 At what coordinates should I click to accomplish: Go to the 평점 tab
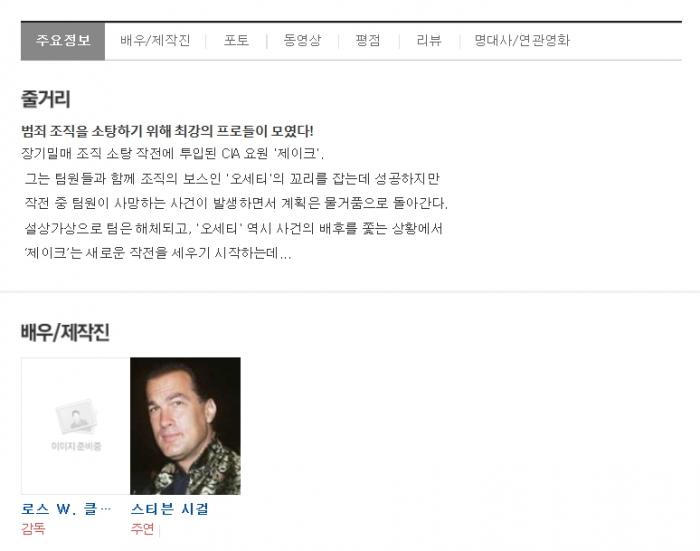pos(368,41)
